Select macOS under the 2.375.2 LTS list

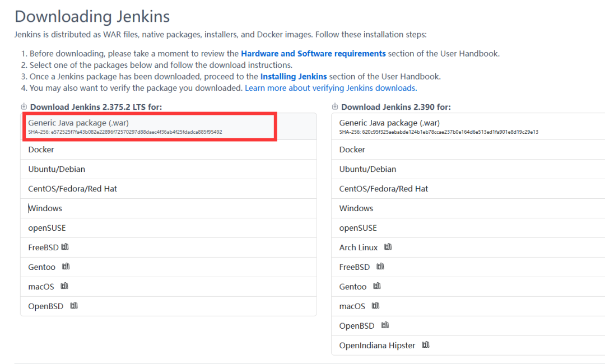(x=168, y=287)
